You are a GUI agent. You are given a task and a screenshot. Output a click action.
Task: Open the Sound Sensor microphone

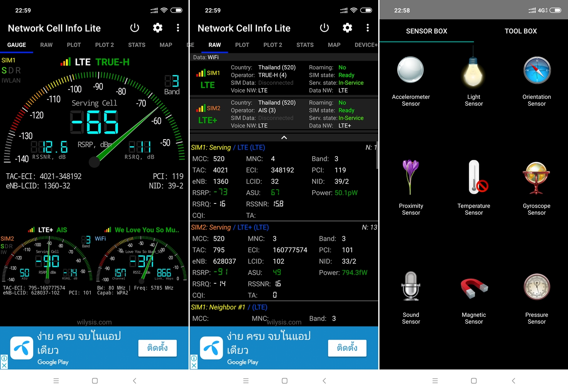point(411,287)
